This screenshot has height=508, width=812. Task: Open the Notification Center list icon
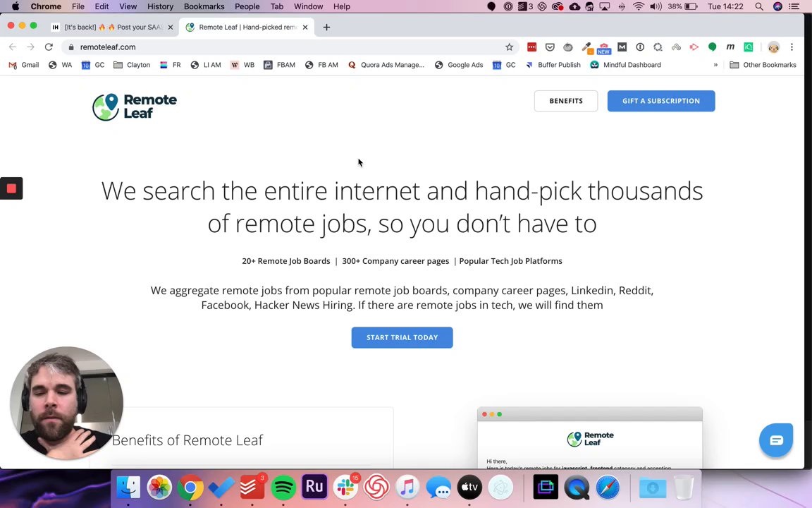coord(794,7)
